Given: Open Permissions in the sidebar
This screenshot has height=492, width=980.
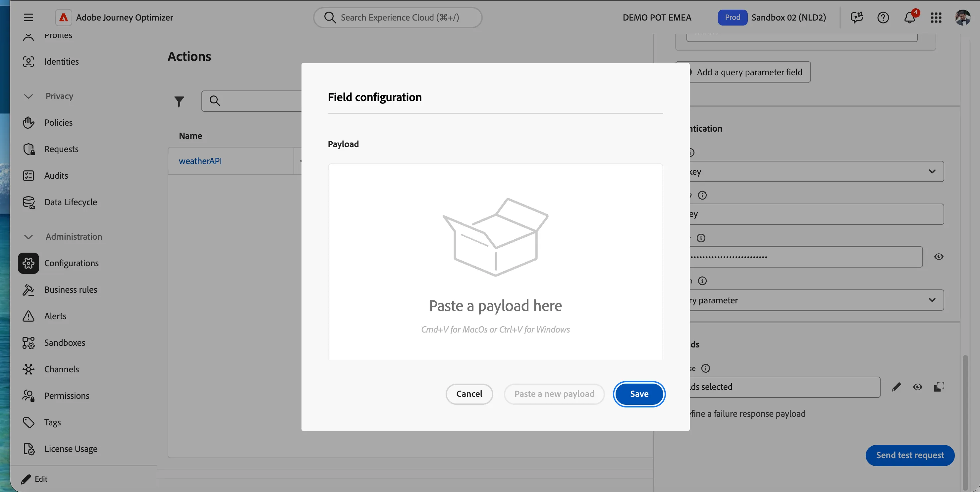Looking at the screenshot, I should (67, 396).
